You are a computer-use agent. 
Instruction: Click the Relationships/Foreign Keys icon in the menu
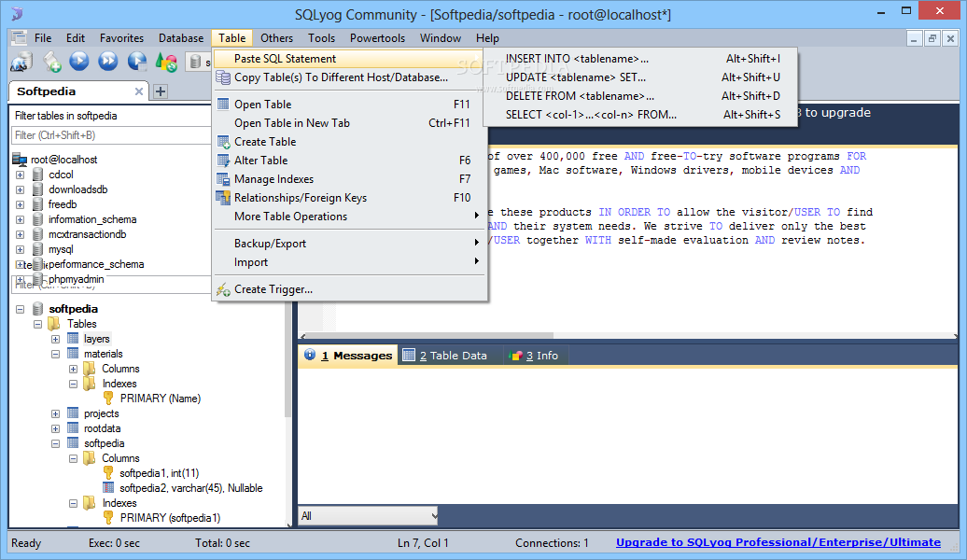pyautogui.click(x=223, y=198)
